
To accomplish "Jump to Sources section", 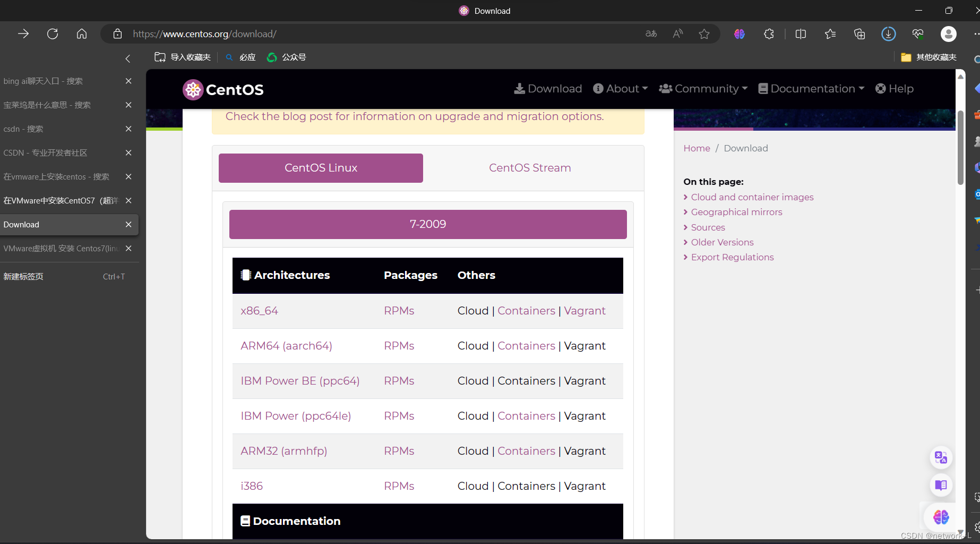I will tap(708, 227).
